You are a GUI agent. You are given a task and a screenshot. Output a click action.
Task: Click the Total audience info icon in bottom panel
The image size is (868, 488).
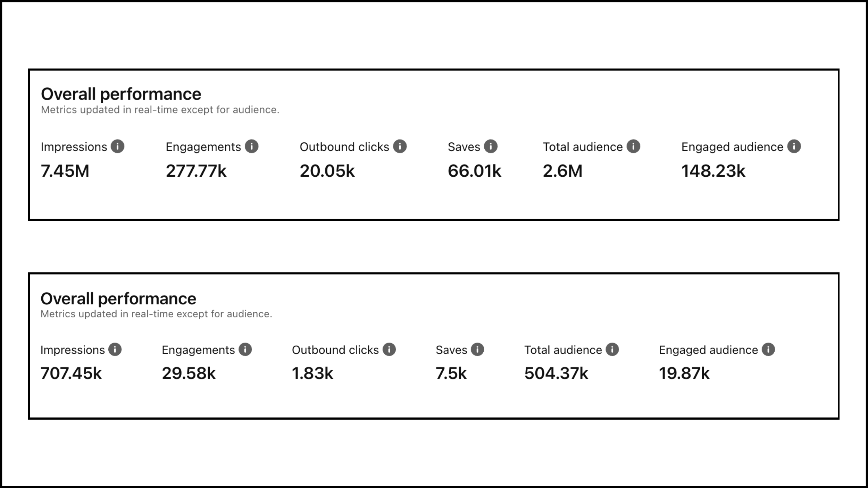click(x=613, y=350)
